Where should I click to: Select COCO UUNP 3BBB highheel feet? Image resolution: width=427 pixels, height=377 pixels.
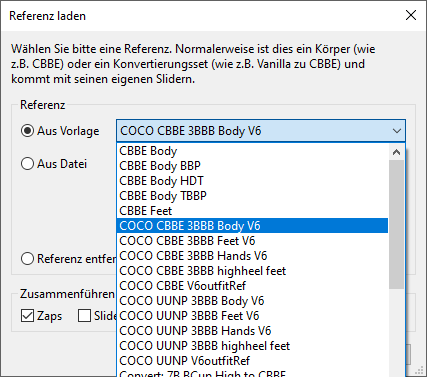click(252, 346)
